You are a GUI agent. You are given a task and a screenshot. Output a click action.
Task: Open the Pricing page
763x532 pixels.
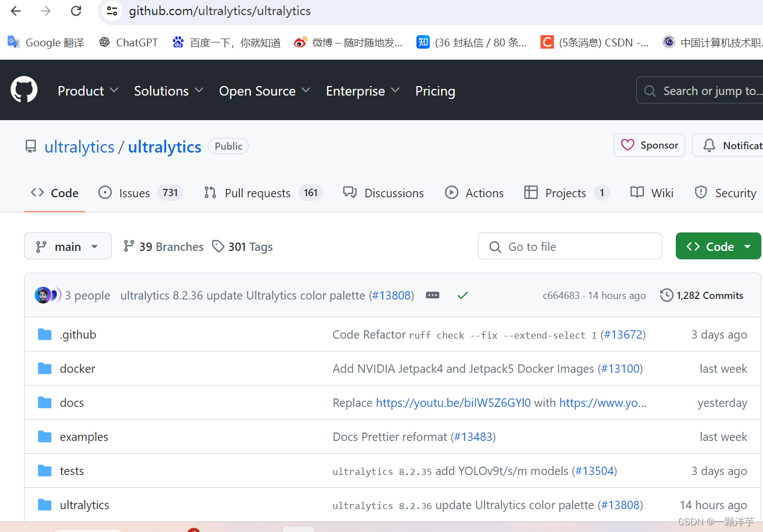[x=435, y=91]
